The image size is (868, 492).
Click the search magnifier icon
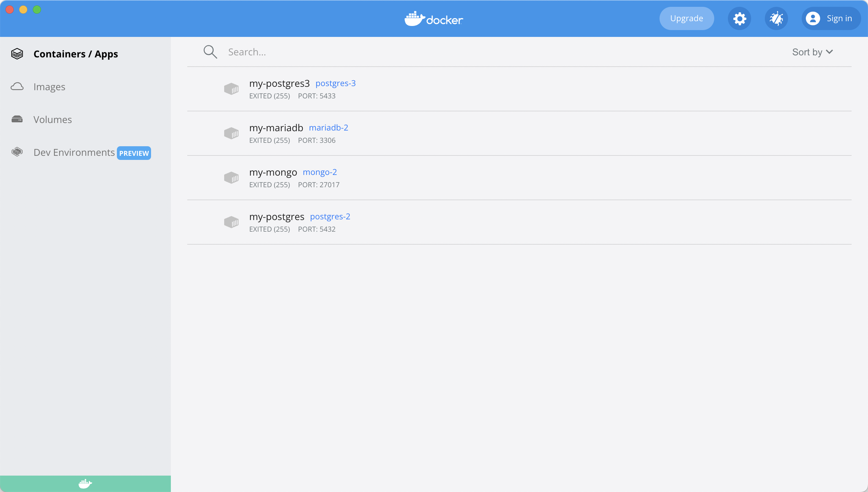tap(210, 52)
